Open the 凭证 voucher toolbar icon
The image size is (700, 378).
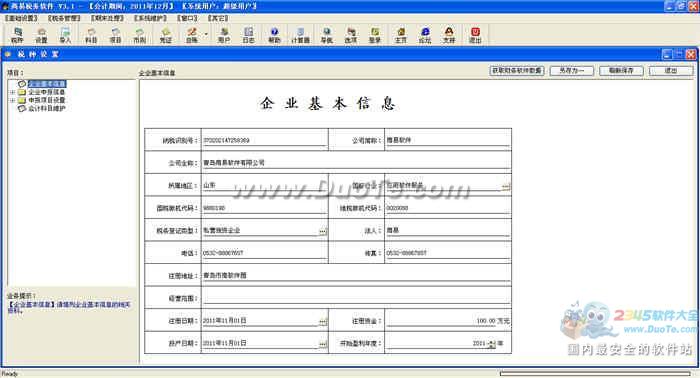tap(166, 35)
